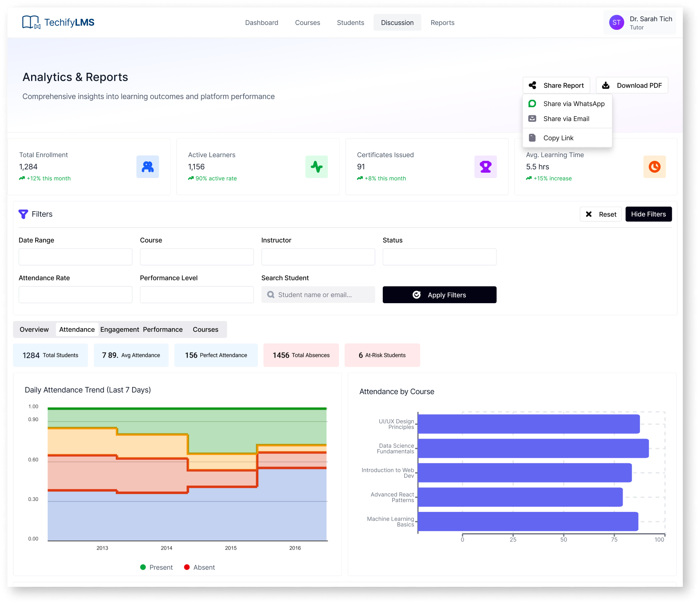The image size is (700, 604).
Task: Click the Certificates Issued trophy icon
Action: click(x=485, y=167)
